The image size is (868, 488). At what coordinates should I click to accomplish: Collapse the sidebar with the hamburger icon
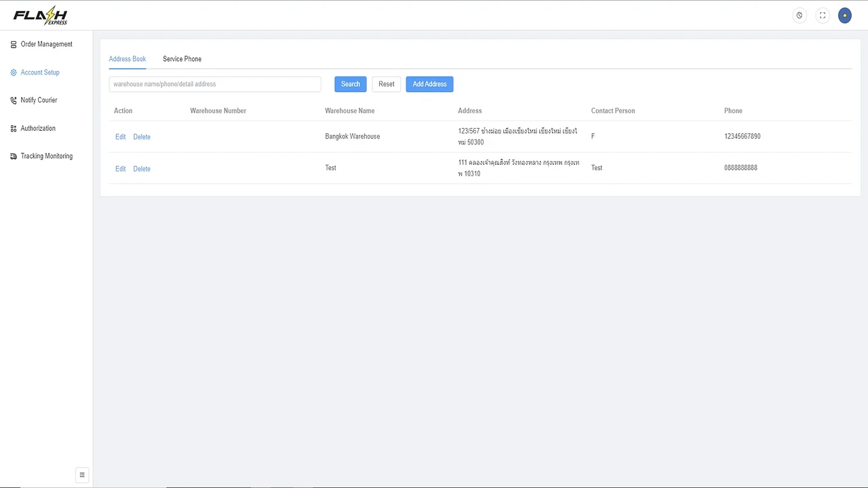coord(82,474)
